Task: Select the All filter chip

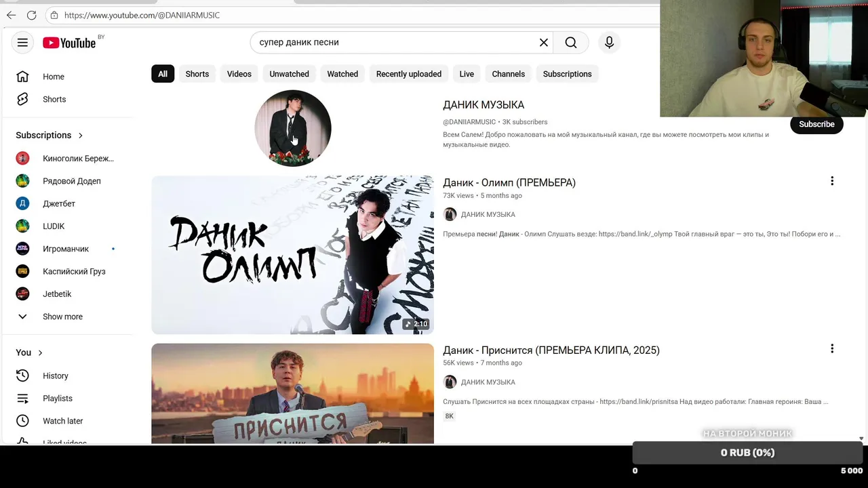Action: click(163, 74)
